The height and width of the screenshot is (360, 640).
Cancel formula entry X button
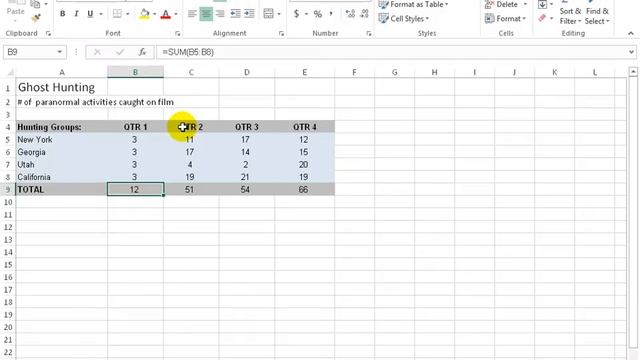tap(97, 52)
